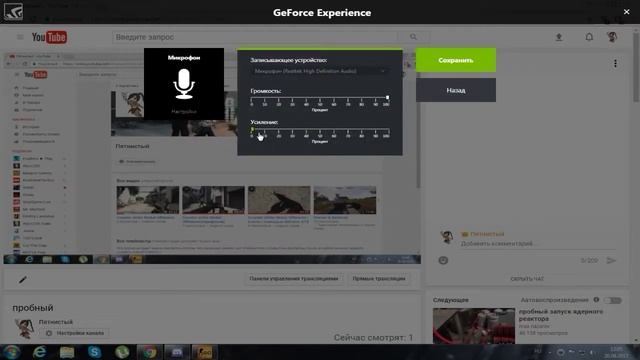Select the Микрофон settings tile
Image resolution: width=640 pixels, height=360 pixels.
(x=184, y=84)
